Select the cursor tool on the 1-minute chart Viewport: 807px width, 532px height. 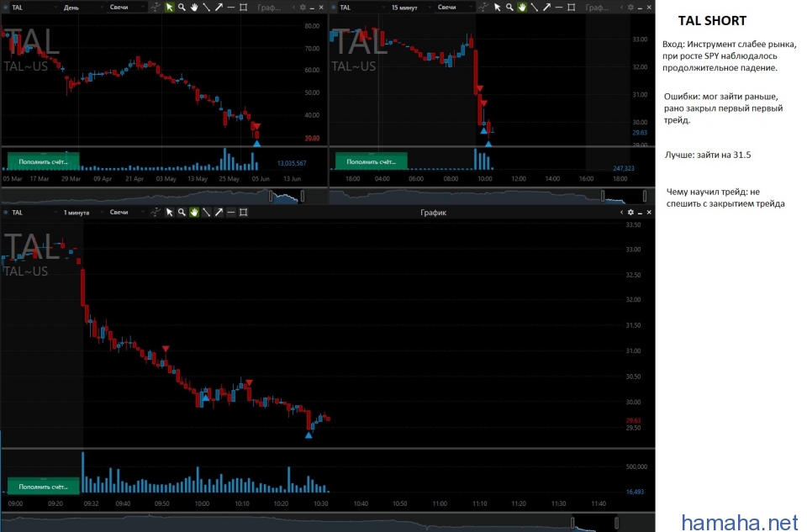tap(169, 212)
